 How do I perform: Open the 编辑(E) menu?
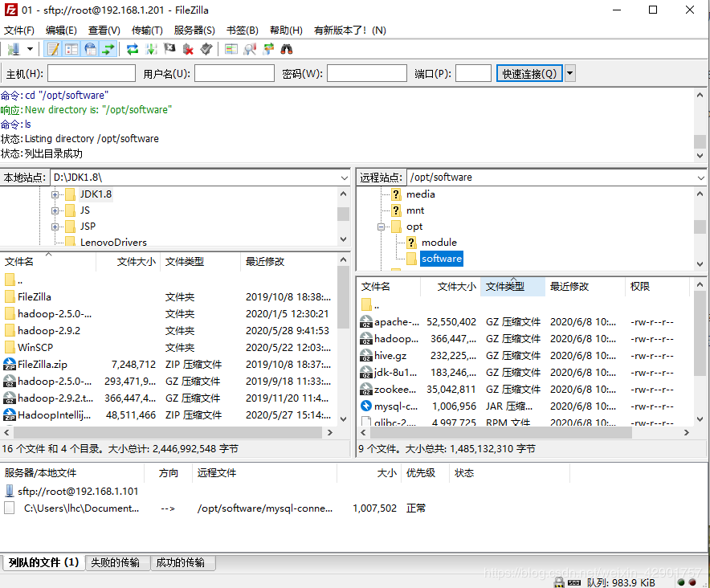click(x=61, y=31)
